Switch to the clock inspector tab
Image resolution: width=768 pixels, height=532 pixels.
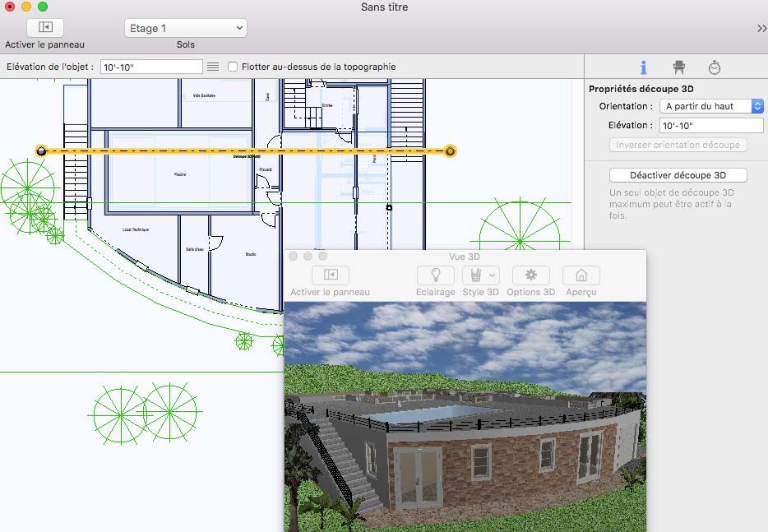tap(714, 67)
